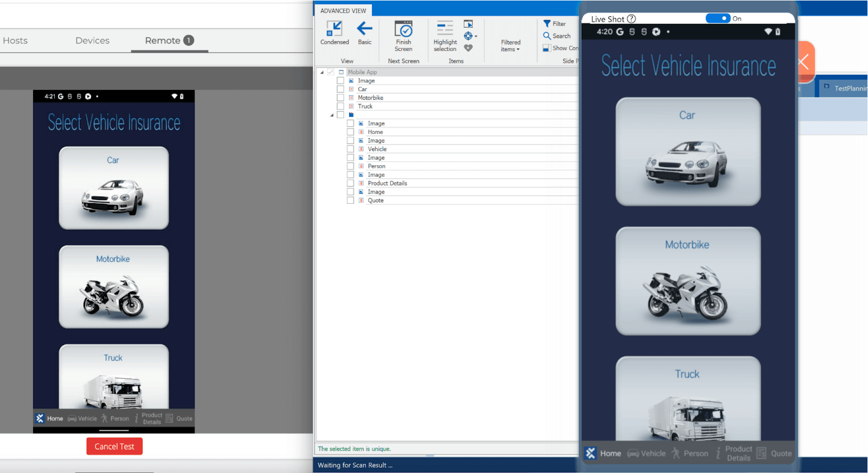Click the select-on-screen cursor icon
This screenshot has width=868, height=473.
(468, 24)
